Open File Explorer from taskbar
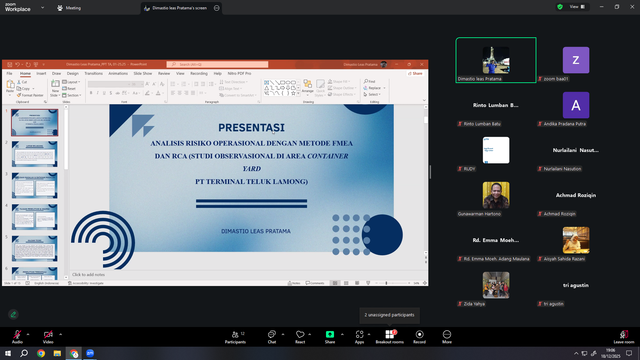The image size is (640, 360). (57, 353)
